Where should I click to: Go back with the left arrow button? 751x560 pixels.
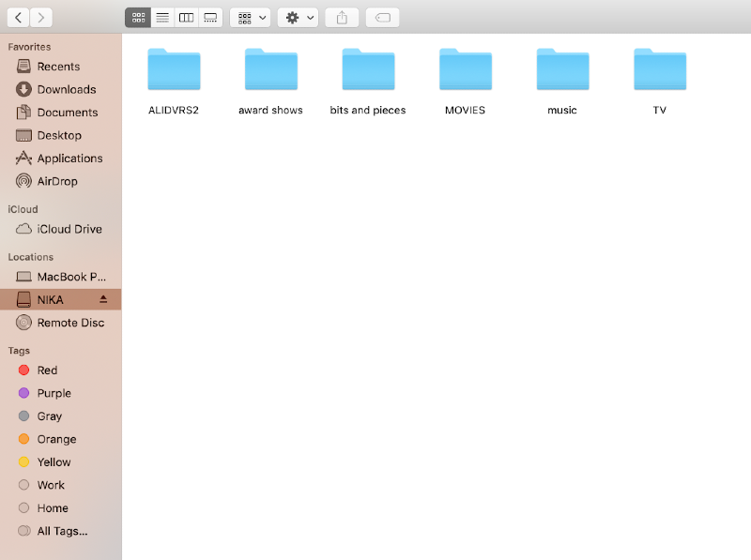pos(18,18)
